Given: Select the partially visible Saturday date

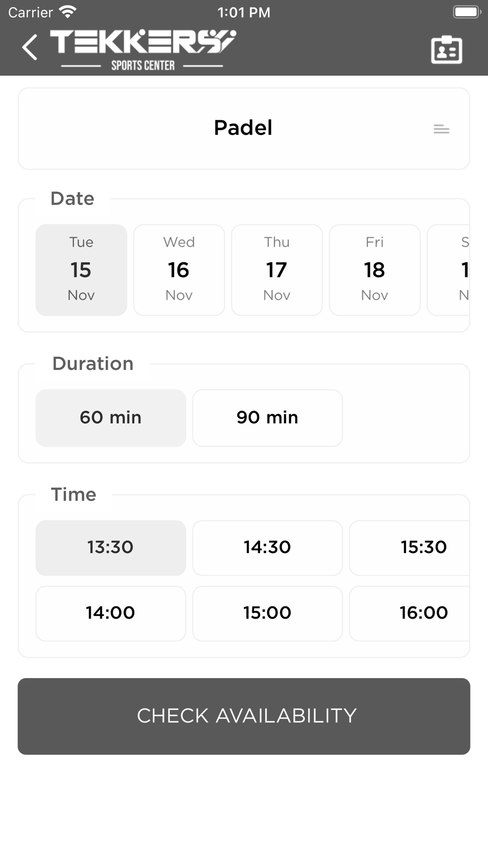Looking at the screenshot, I should [448, 270].
